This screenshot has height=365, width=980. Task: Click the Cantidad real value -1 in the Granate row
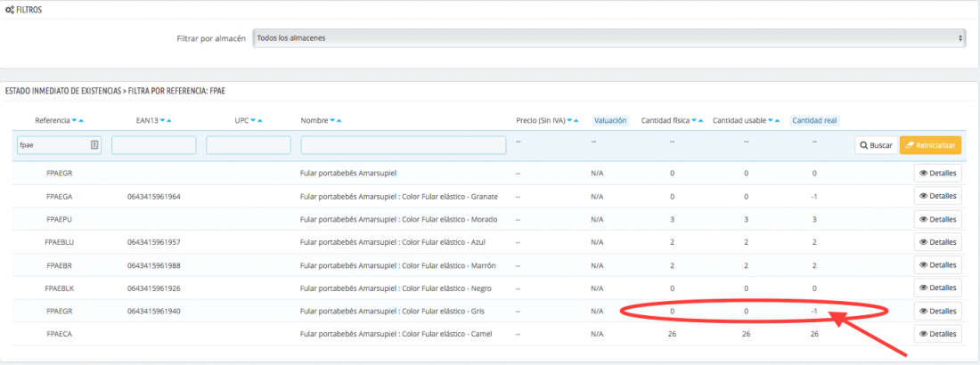[814, 197]
